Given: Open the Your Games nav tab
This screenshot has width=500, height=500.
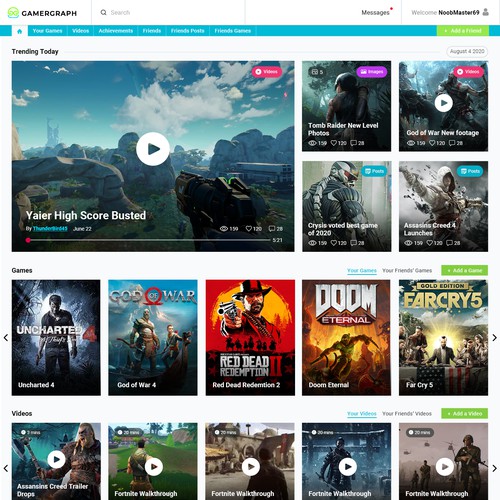Looking at the screenshot, I should 47,31.
